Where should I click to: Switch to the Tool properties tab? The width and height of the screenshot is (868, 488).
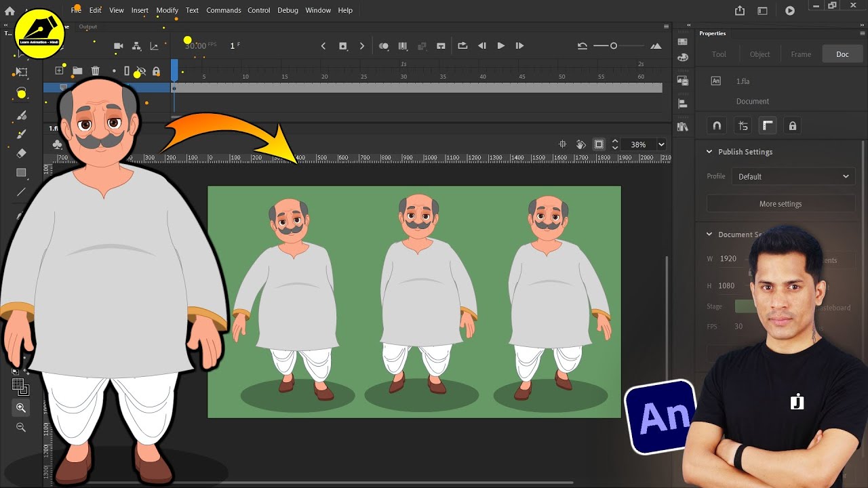pos(719,54)
